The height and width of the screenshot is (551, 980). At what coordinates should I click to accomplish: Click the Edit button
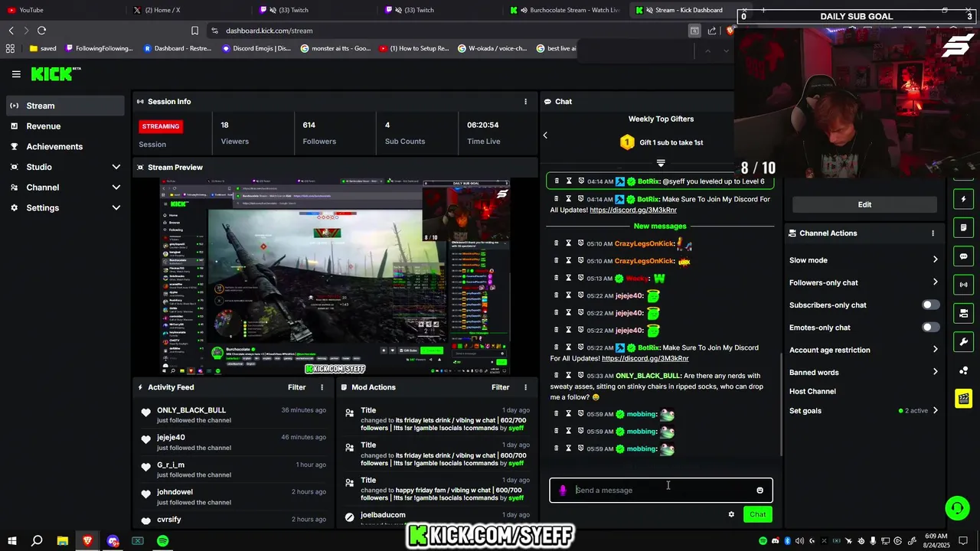(864, 204)
